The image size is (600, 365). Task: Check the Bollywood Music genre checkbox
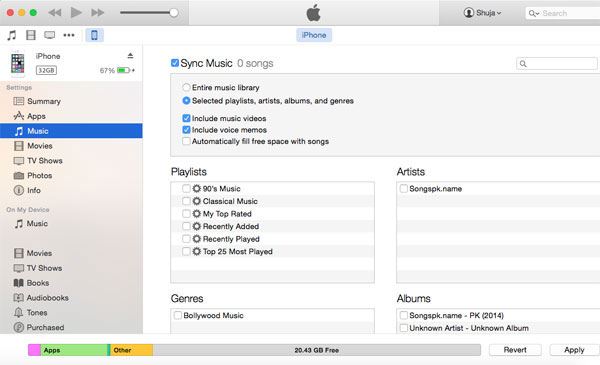[178, 315]
